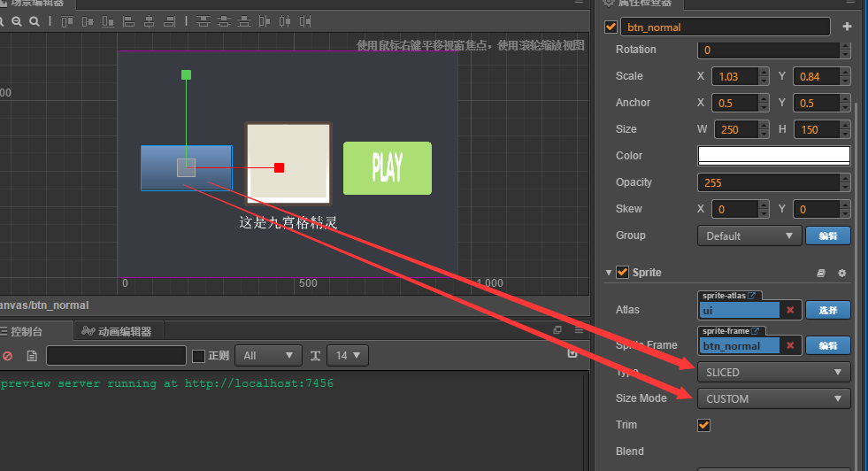Uncheck the Trim checkbox
The image size is (868, 471).
pyautogui.click(x=703, y=425)
